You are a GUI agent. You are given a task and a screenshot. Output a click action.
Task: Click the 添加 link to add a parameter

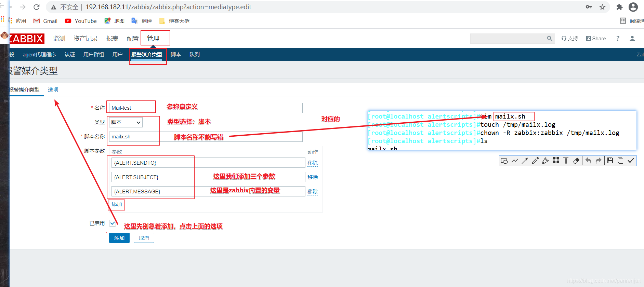tap(117, 204)
